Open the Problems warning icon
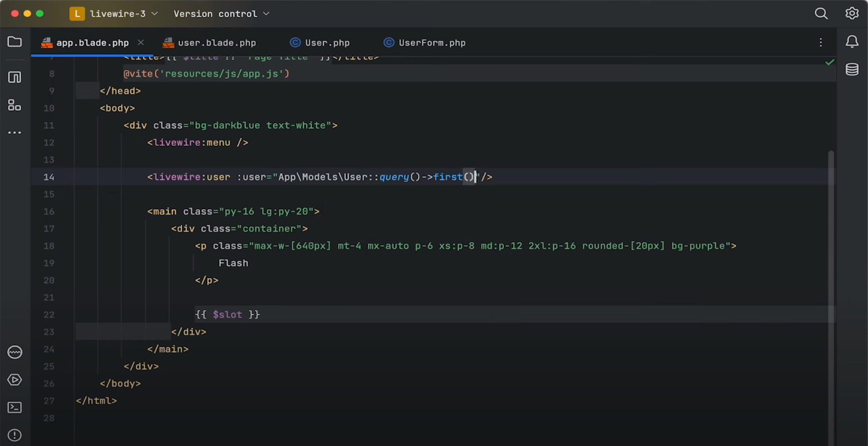 (15, 435)
